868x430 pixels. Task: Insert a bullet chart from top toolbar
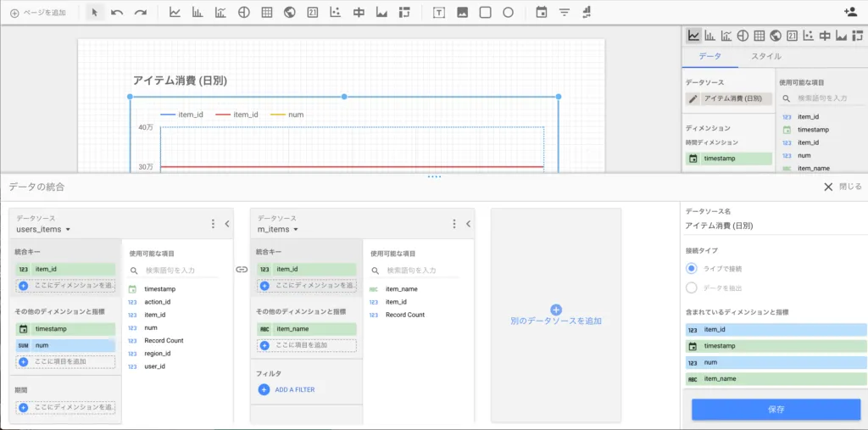359,12
